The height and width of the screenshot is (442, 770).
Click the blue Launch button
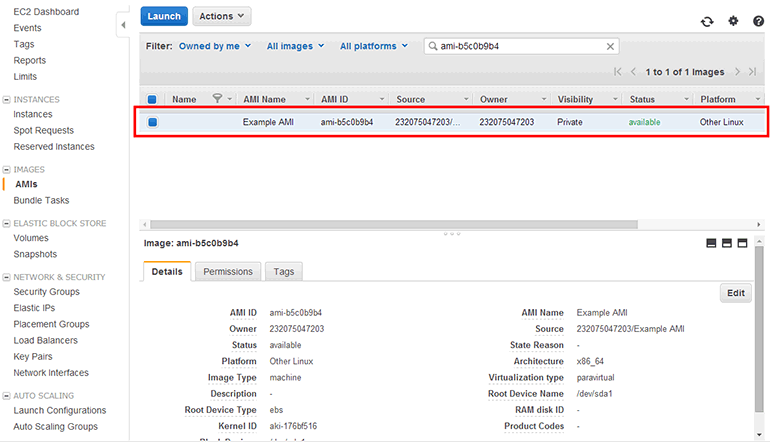[163, 16]
